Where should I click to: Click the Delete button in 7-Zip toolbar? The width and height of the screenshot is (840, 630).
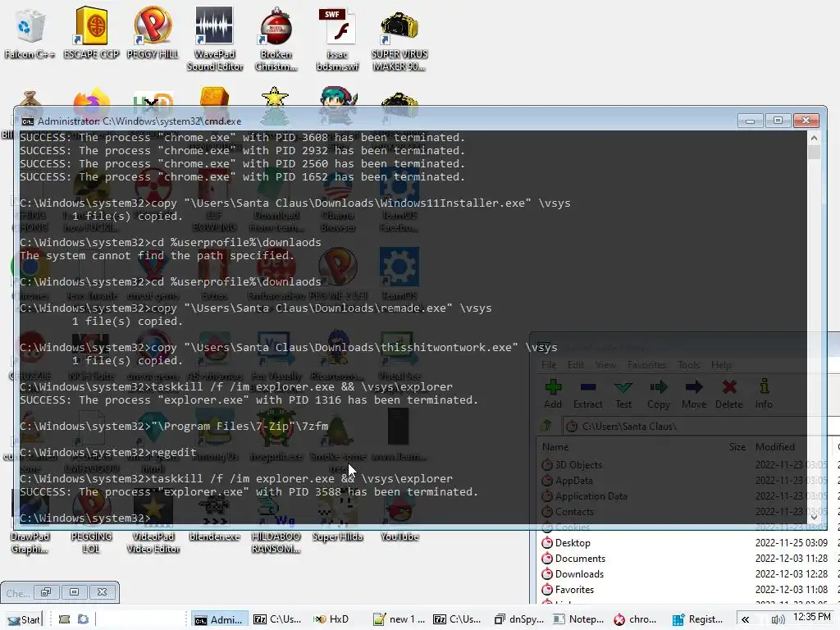pos(729,394)
